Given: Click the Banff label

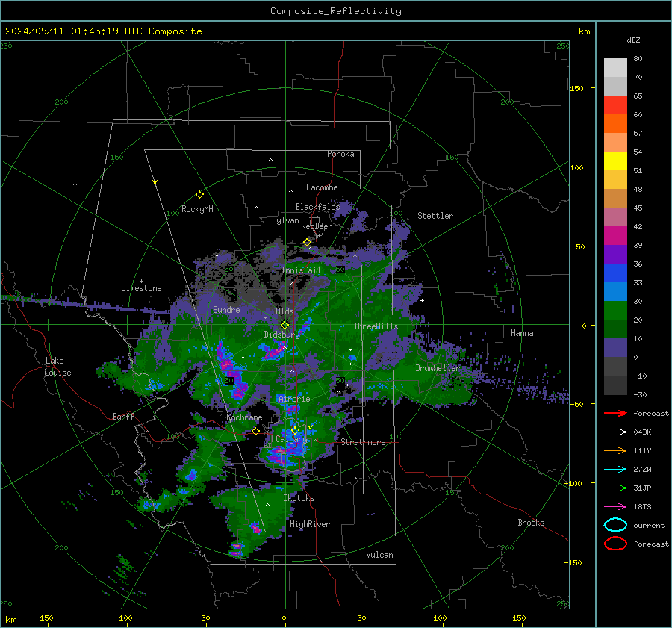Looking at the screenshot, I should [123, 416].
